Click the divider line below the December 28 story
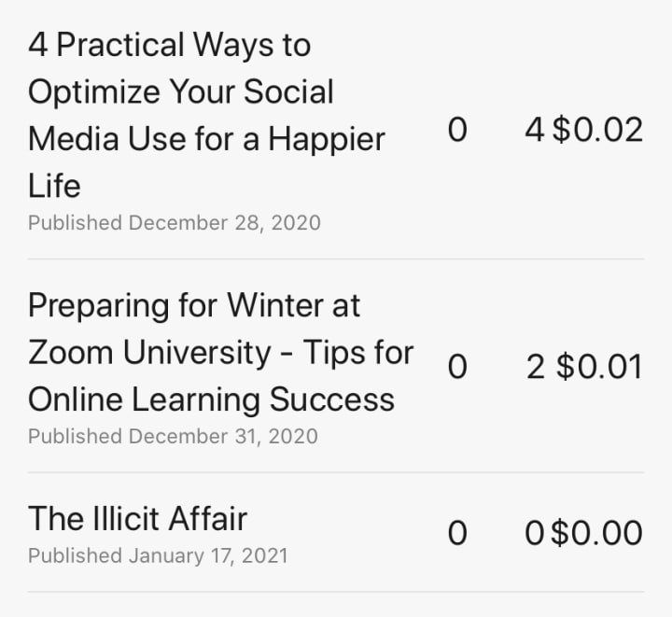 tap(336, 259)
